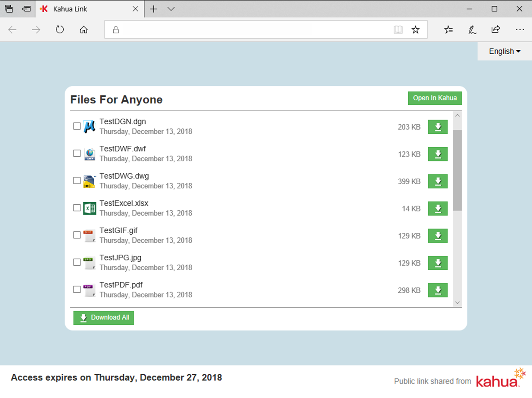Click the Open In Kahua button

click(434, 98)
